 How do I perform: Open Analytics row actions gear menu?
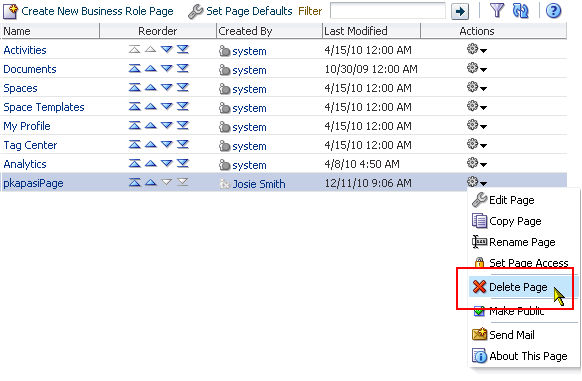coord(477,163)
